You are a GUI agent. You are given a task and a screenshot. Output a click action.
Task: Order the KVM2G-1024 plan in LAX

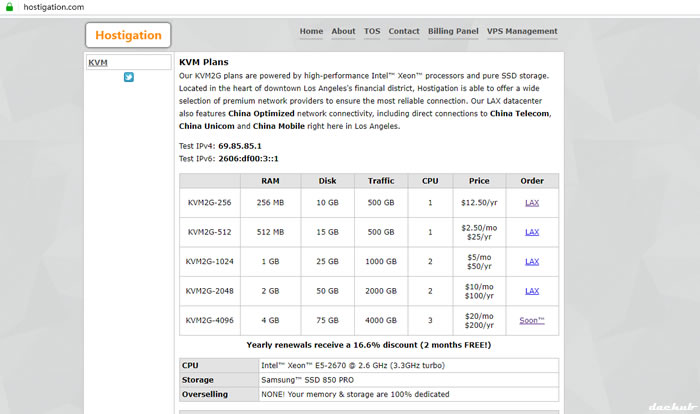pyautogui.click(x=532, y=261)
